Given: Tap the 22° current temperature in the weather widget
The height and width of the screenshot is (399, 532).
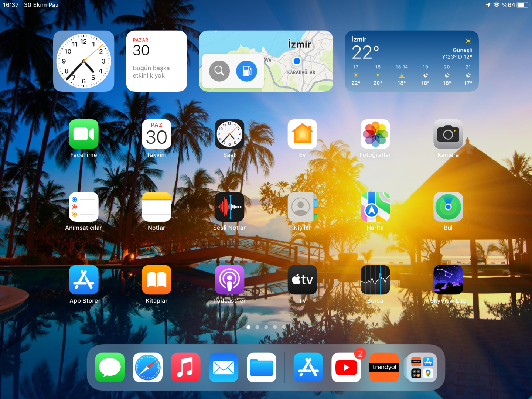Looking at the screenshot, I should pyautogui.click(x=365, y=52).
